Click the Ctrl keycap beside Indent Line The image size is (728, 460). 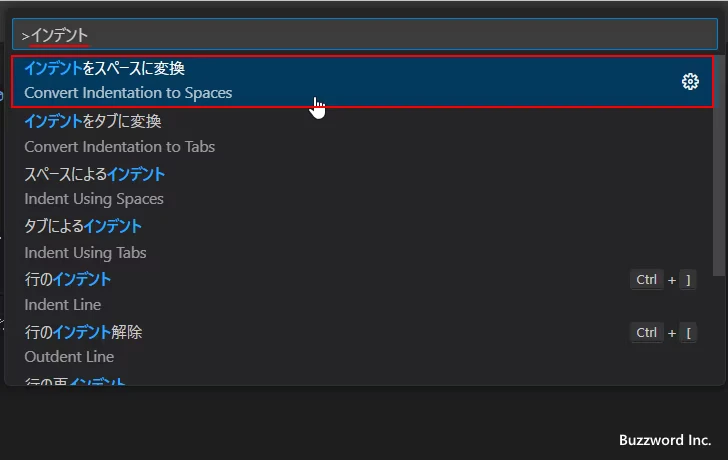[x=647, y=280]
